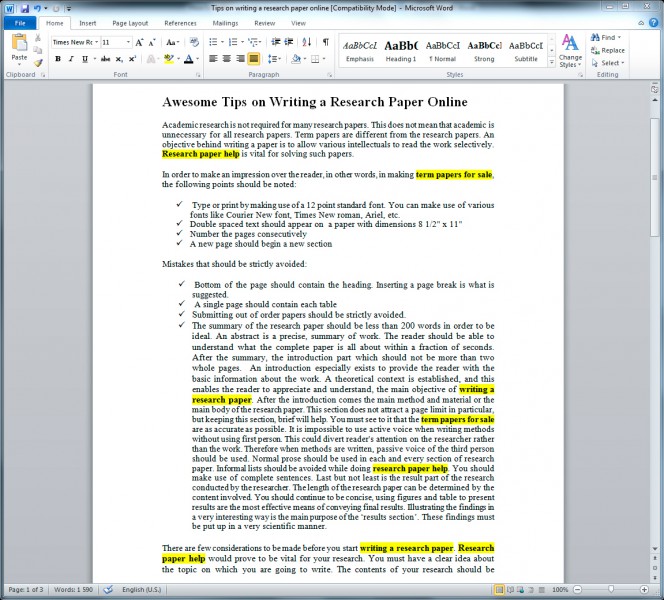This screenshot has width=664, height=600.
Task: Switch to the Mailings tab
Action: point(225,23)
